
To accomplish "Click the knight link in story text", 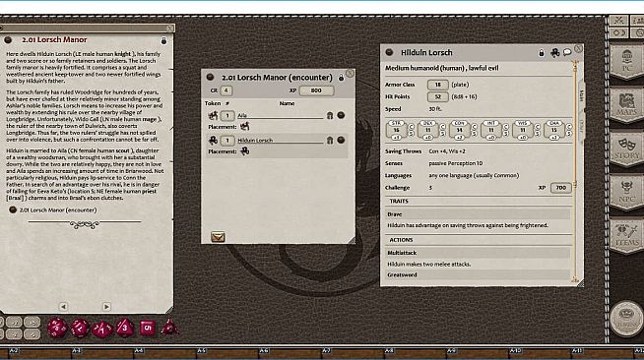I will [122, 54].
